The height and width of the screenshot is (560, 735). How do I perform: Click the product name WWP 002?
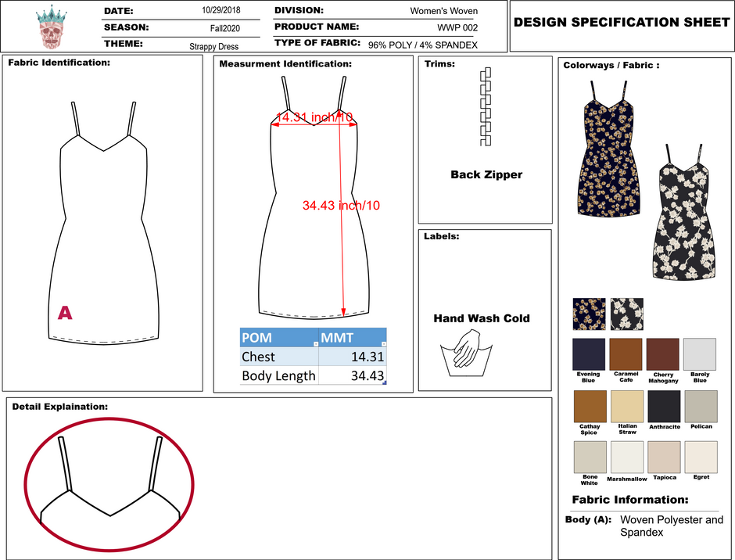[x=457, y=27]
